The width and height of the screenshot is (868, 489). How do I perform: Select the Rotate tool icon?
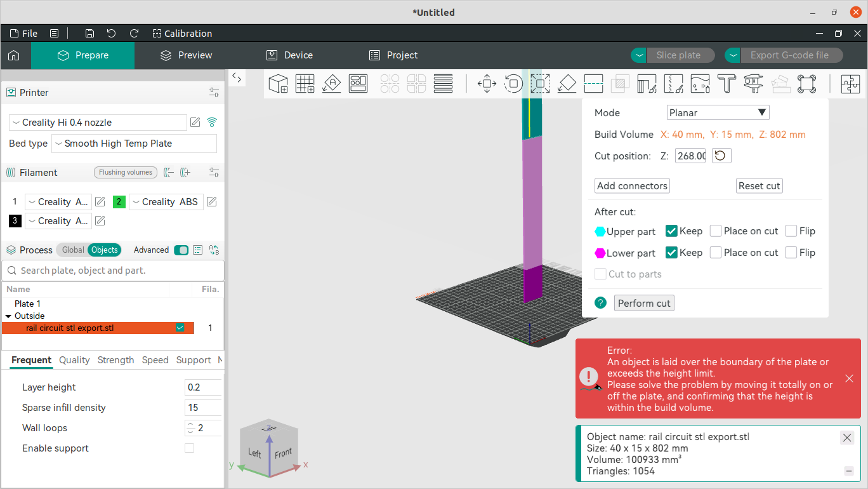[x=513, y=84]
